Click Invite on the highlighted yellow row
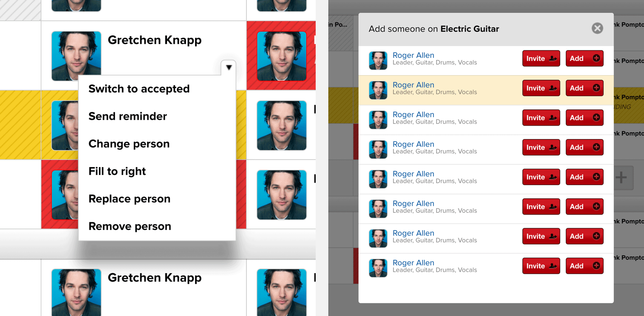This screenshot has height=316, width=644. 541,88
